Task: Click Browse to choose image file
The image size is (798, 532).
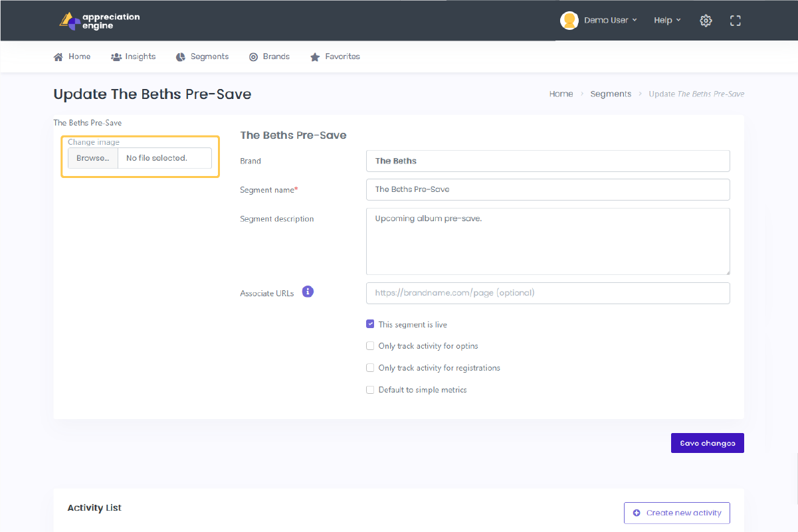Action: pos(93,158)
